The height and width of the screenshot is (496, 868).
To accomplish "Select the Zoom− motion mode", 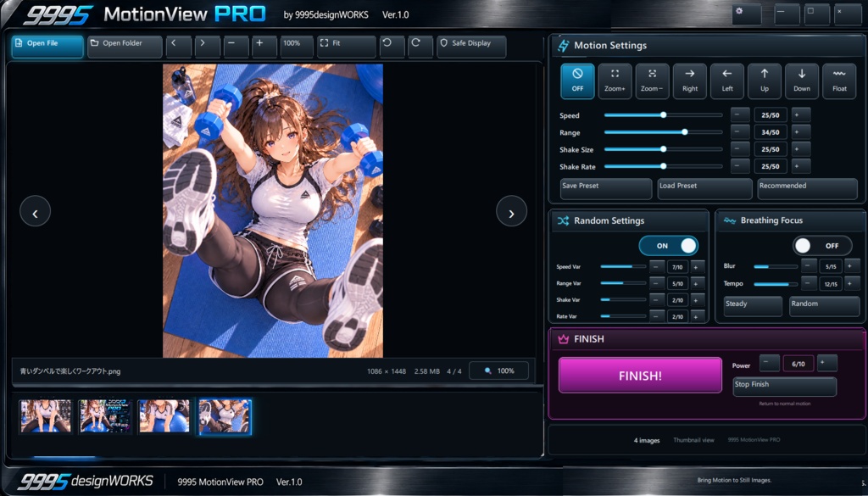I will click(652, 81).
